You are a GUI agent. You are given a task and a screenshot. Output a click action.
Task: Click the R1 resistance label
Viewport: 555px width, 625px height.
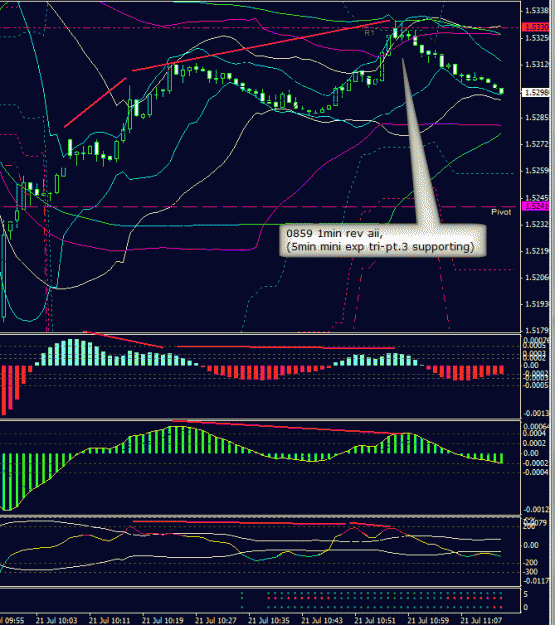[369, 33]
